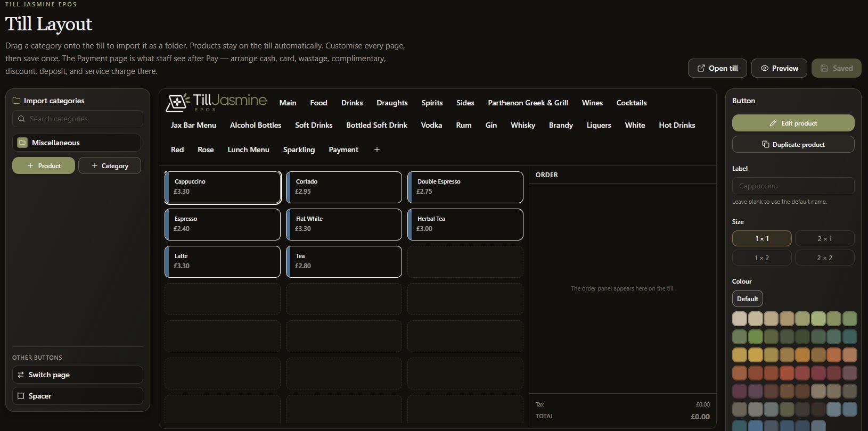
Task: Add a new Product button
Action: (x=44, y=165)
